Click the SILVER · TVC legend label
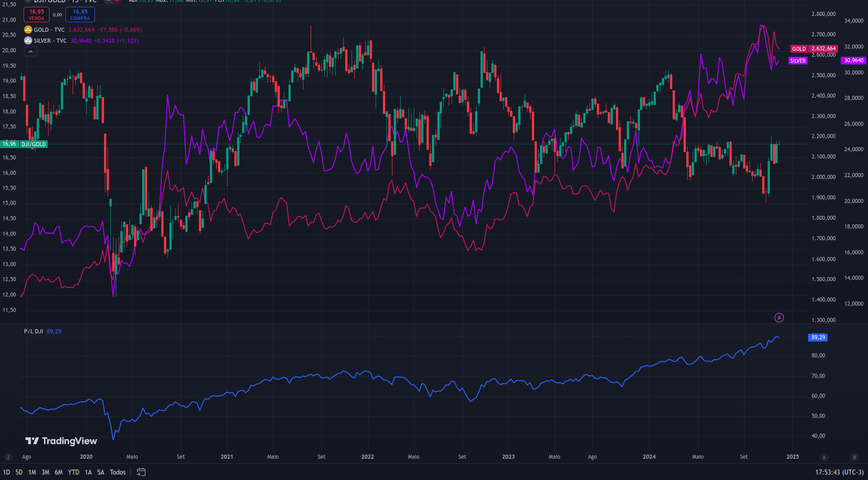Screen dimensions: 868x480 (50, 41)
